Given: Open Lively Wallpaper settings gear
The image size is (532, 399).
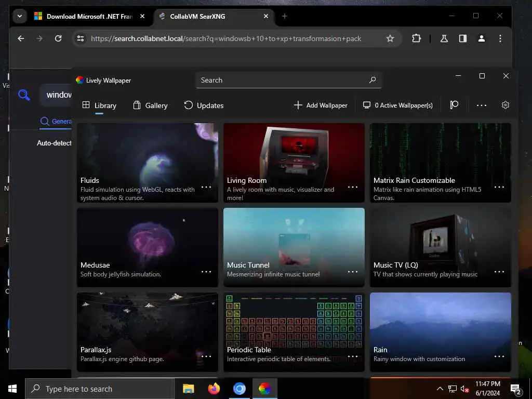Looking at the screenshot, I should [x=505, y=105].
